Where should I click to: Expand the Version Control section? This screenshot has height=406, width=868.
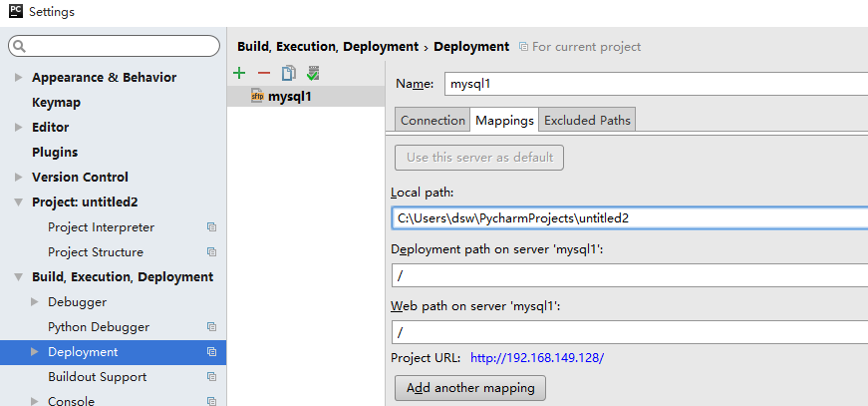[18, 178]
